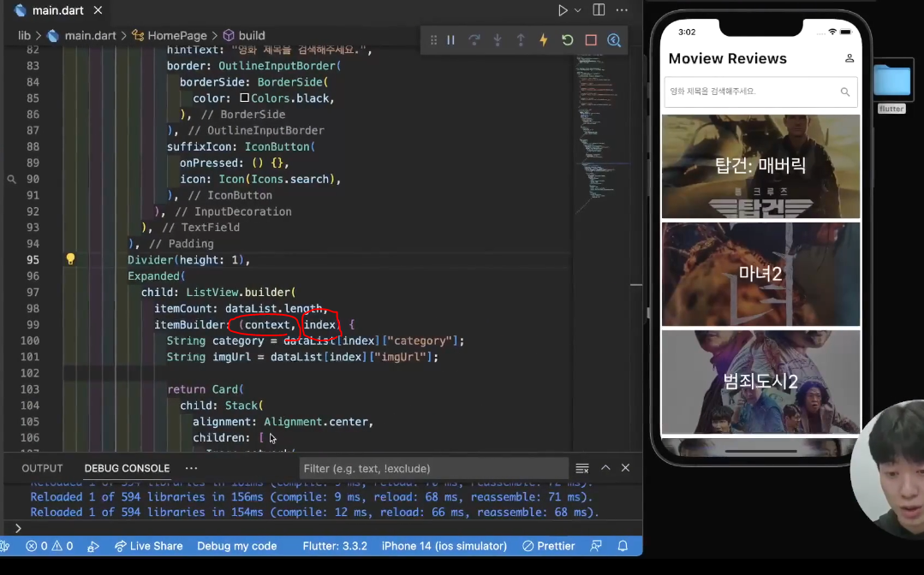Click the Prettier status item
The height and width of the screenshot is (575, 924).
pyautogui.click(x=549, y=546)
